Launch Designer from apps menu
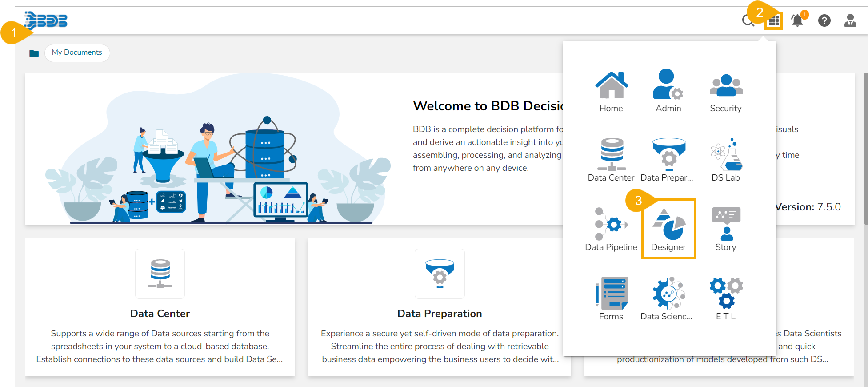Viewport: 868px width, 387px height. coord(668,230)
